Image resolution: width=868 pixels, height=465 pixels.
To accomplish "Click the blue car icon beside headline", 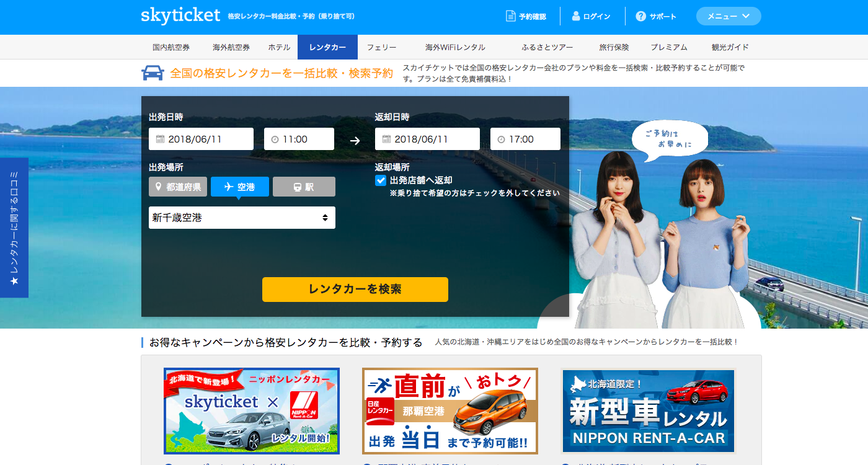I will [153, 73].
